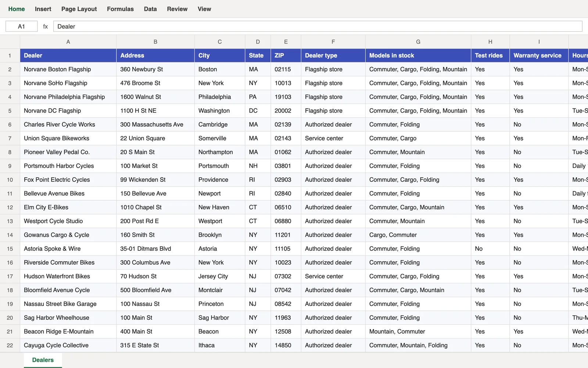Viewport: 588px width, 368px height.
Task: Open the View tab
Action: [204, 9]
